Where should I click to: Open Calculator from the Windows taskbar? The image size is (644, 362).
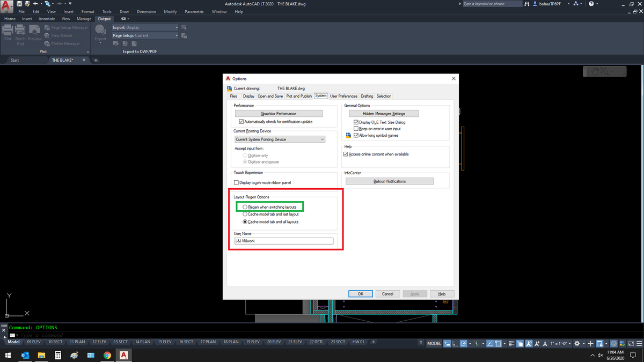(x=57, y=355)
